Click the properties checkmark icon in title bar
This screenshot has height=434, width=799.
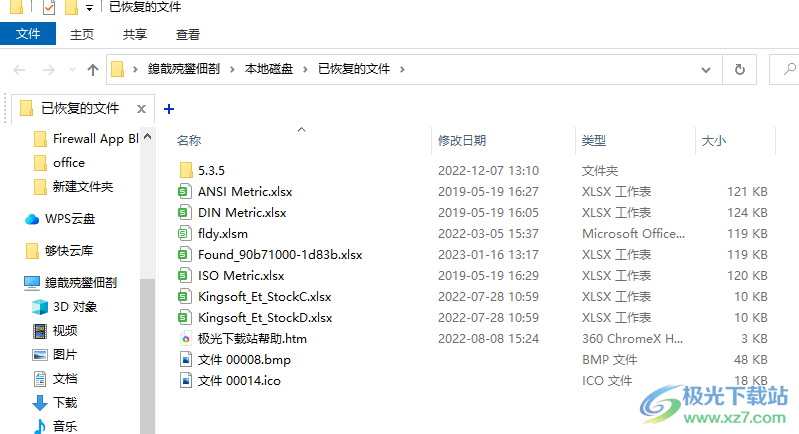point(49,7)
